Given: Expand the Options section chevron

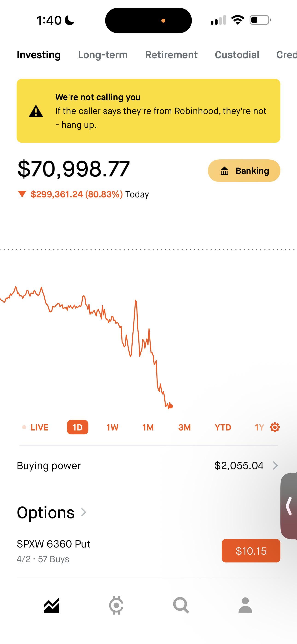Looking at the screenshot, I should (x=84, y=512).
